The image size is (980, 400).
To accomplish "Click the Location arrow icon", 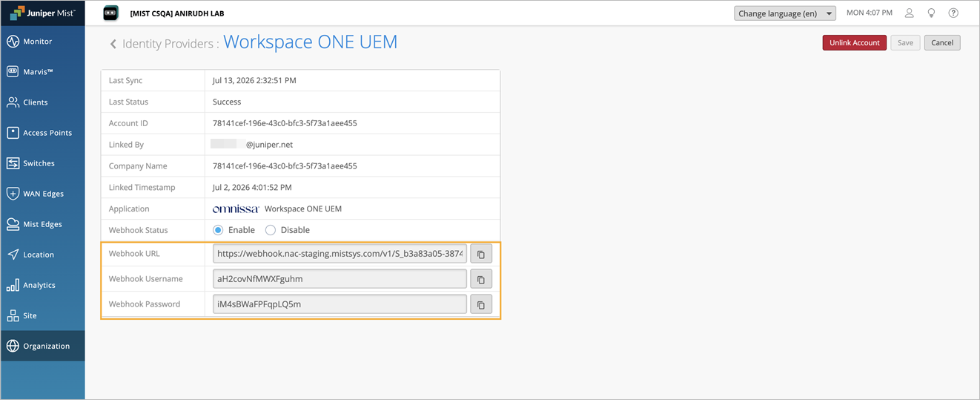I will [x=13, y=255].
